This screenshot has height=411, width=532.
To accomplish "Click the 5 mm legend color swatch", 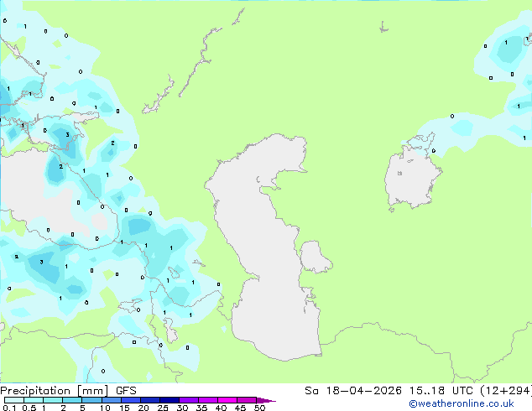I will click(91, 400).
